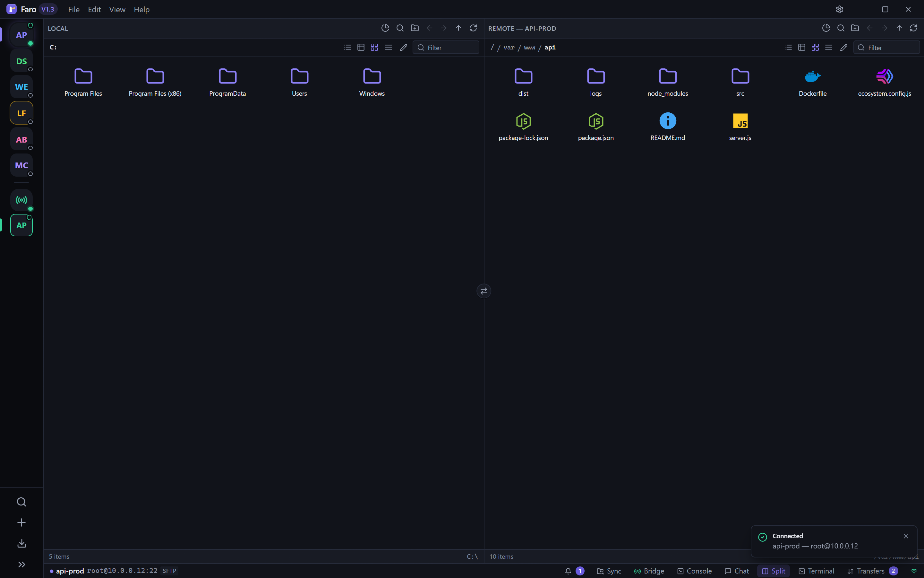This screenshot has height=578, width=924.
Task: Open the View menu
Action: coord(117,9)
